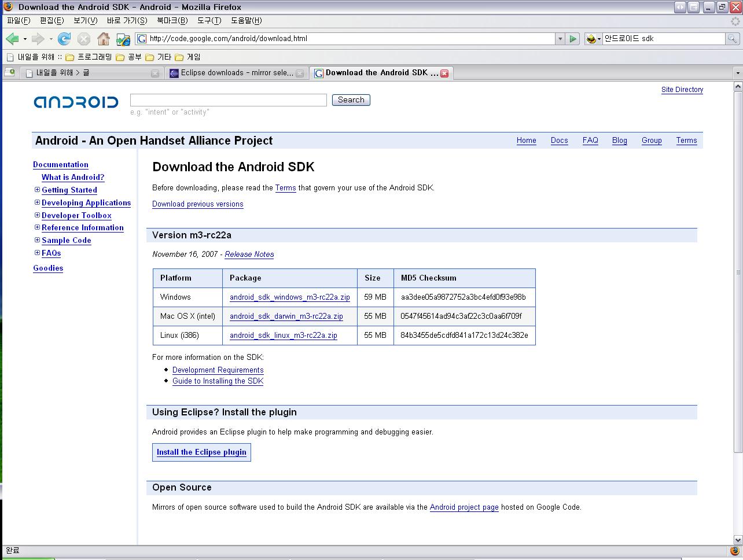Open the '공부' bookmarks folder

(x=128, y=57)
